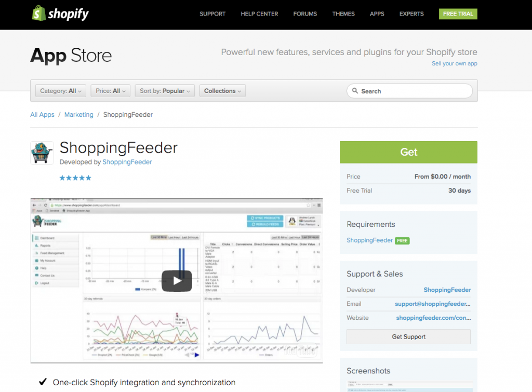
Task: Expand the Collections dropdown
Action: coord(222,91)
